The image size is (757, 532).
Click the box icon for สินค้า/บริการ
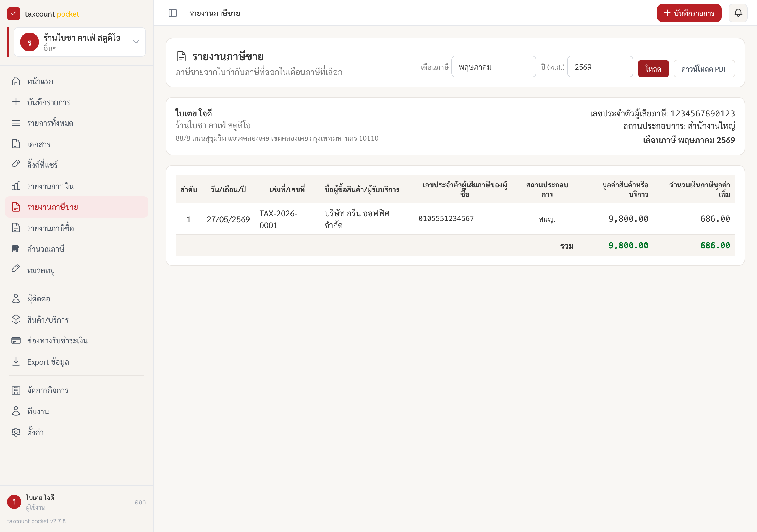click(16, 320)
